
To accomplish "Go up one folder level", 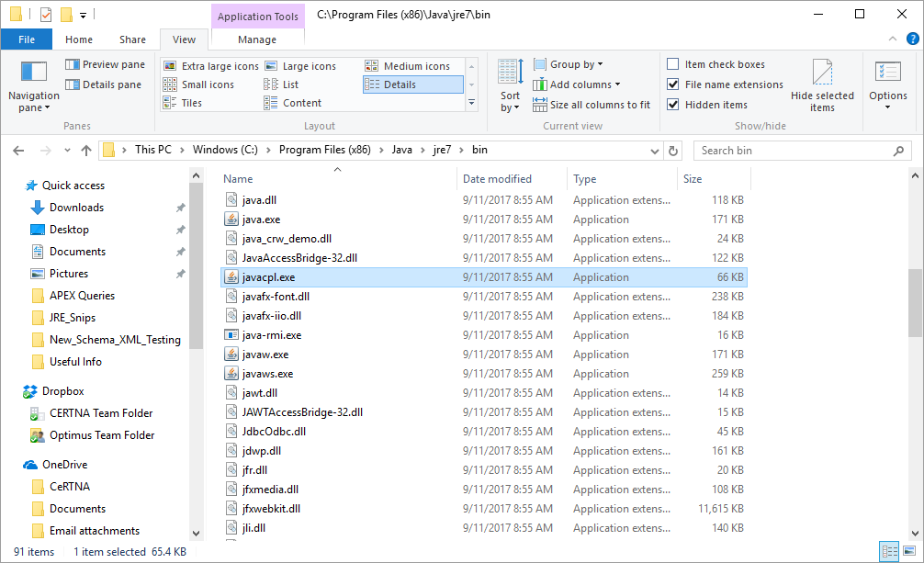I will (x=86, y=151).
